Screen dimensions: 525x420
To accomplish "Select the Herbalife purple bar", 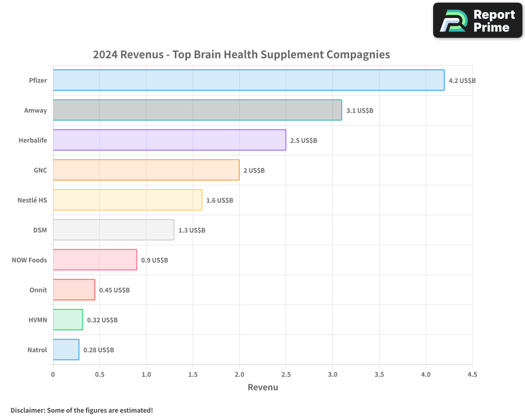I will pyautogui.click(x=169, y=140).
